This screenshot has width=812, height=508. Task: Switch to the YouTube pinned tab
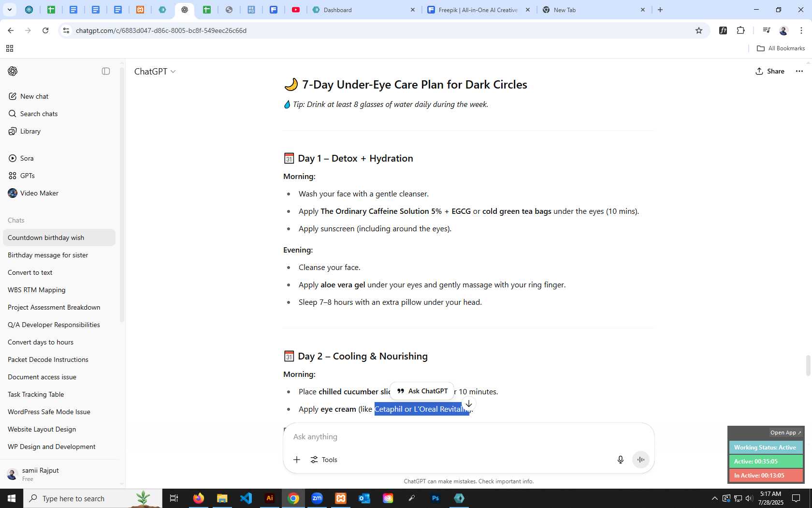pyautogui.click(x=296, y=10)
